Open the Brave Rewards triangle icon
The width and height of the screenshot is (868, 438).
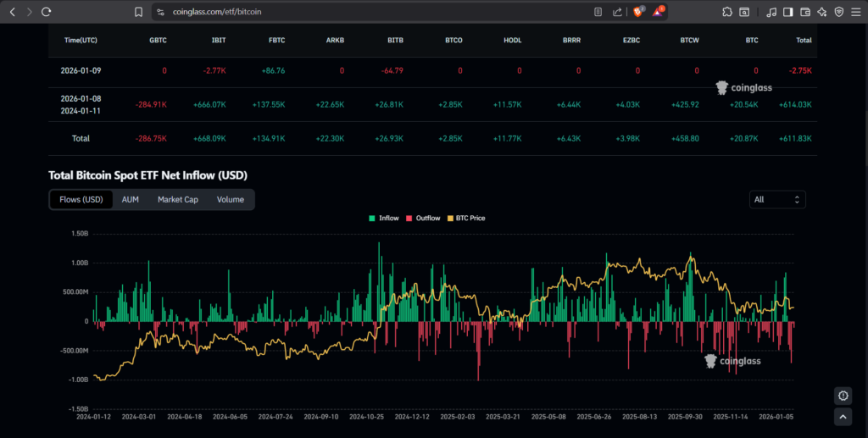pyautogui.click(x=658, y=12)
